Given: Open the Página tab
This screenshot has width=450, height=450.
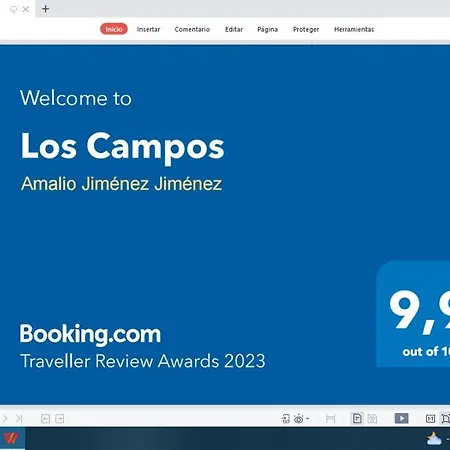Looking at the screenshot, I should coord(267,29).
